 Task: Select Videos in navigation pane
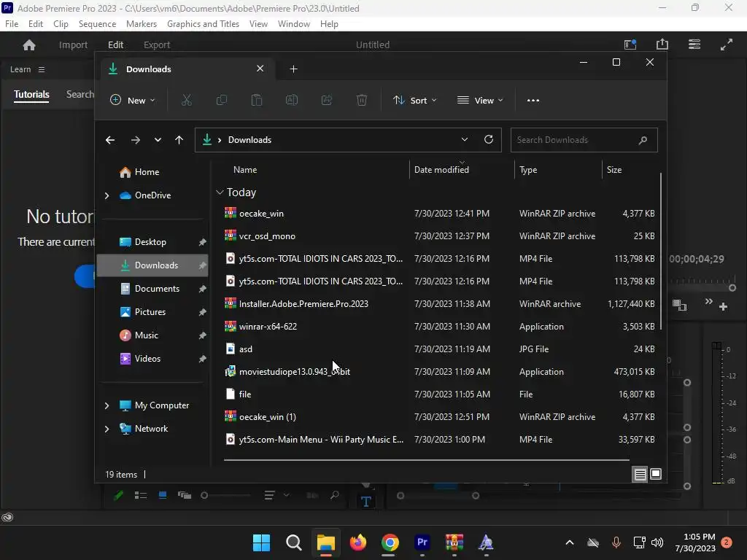pyautogui.click(x=153, y=359)
